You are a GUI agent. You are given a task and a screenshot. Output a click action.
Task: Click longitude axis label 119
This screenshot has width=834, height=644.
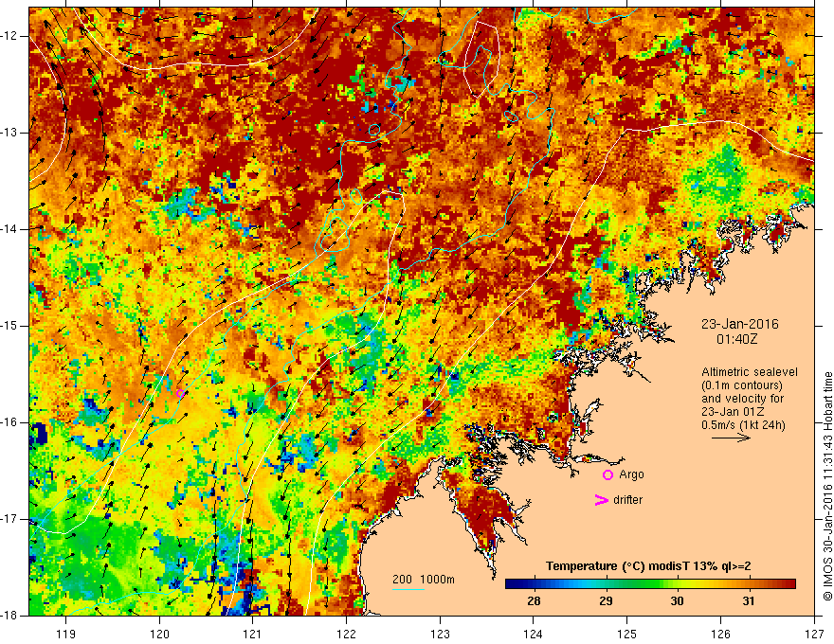pos(65,634)
